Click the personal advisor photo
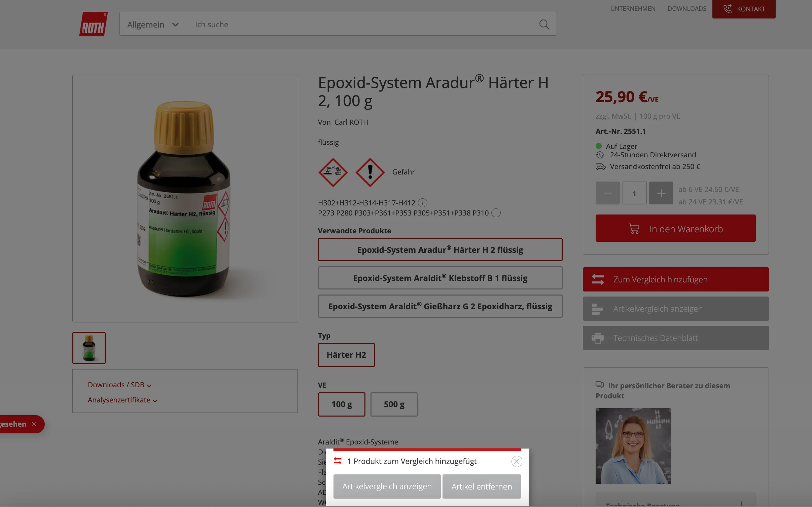812x507 pixels. (633, 446)
